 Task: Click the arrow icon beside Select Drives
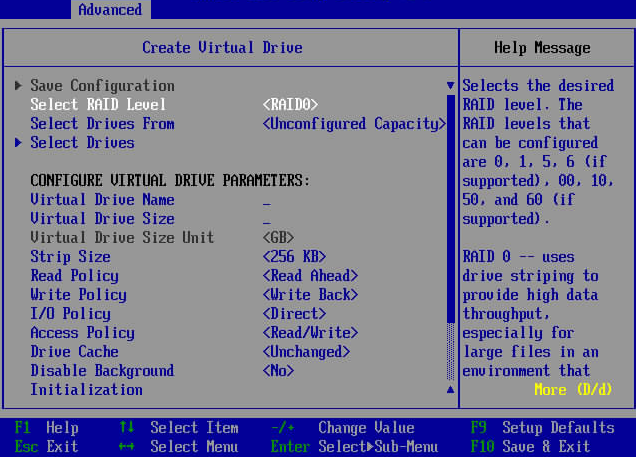[x=18, y=143]
